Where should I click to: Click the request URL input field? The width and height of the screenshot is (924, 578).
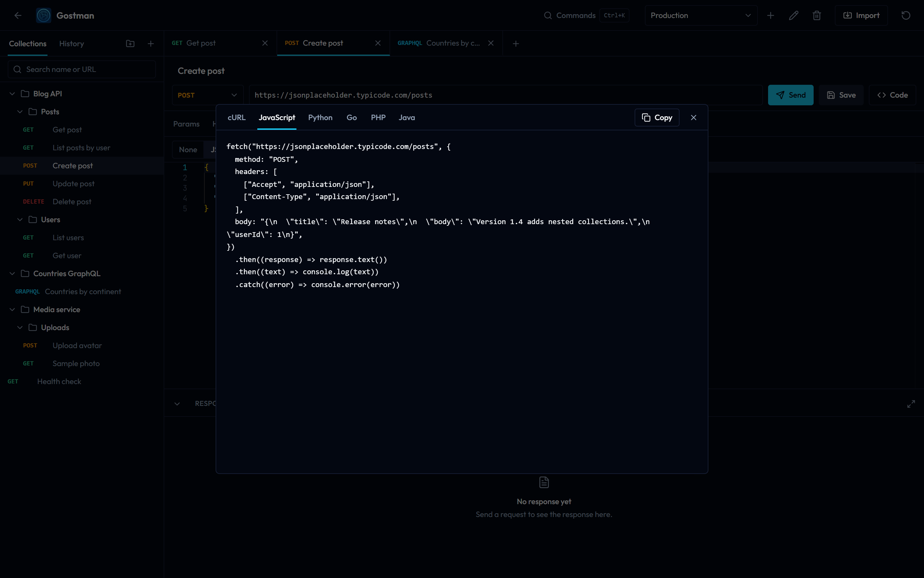(506, 95)
